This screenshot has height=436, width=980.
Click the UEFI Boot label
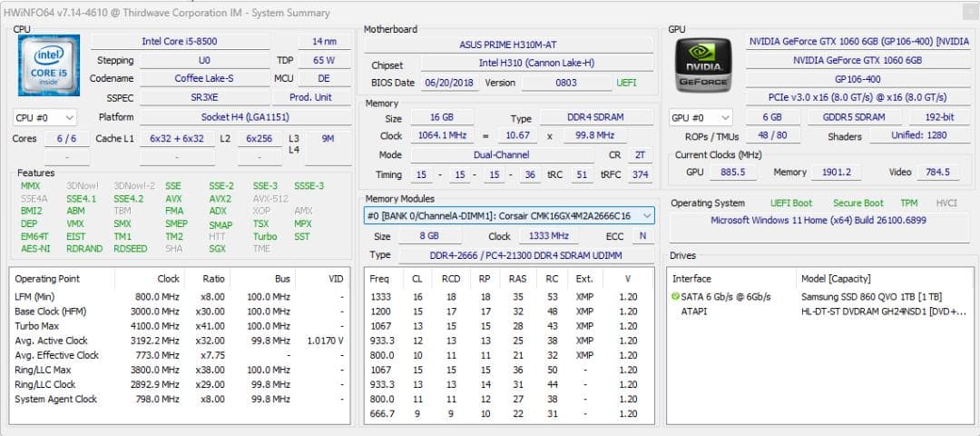(x=791, y=203)
